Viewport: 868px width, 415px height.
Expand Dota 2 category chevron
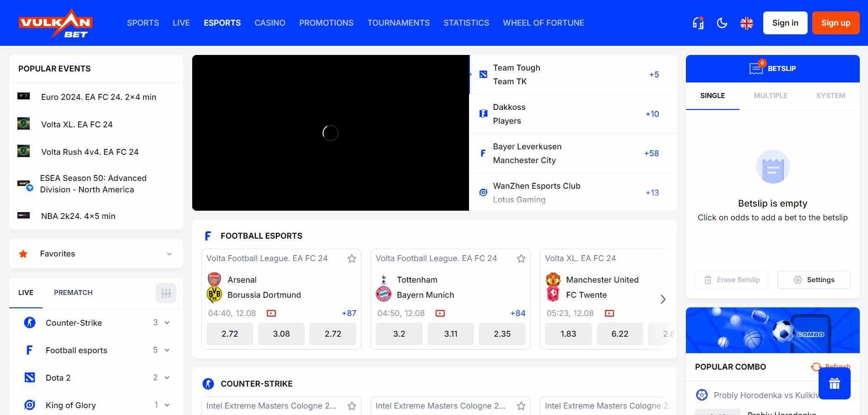167,377
